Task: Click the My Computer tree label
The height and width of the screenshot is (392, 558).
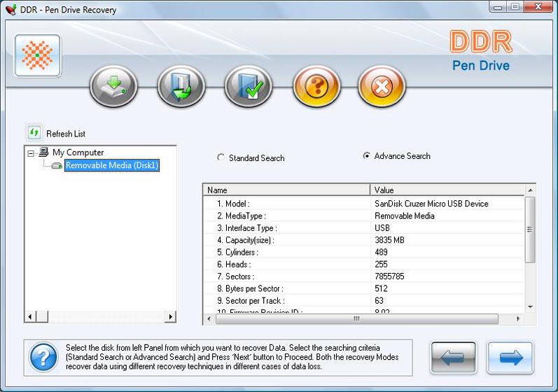Action: click(78, 152)
